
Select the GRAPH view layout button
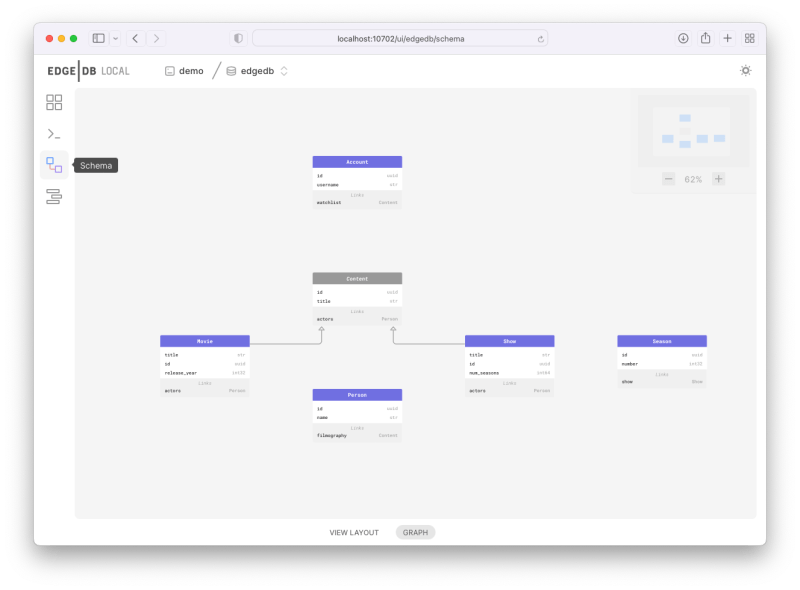415,532
